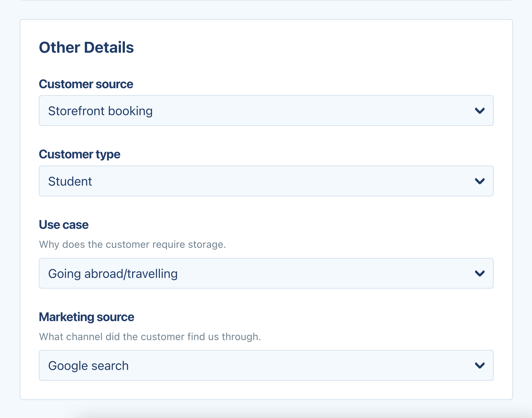The image size is (532, 418).
Task: Click the chevron arrow in Customer type field
Action: tap(480, 181)
